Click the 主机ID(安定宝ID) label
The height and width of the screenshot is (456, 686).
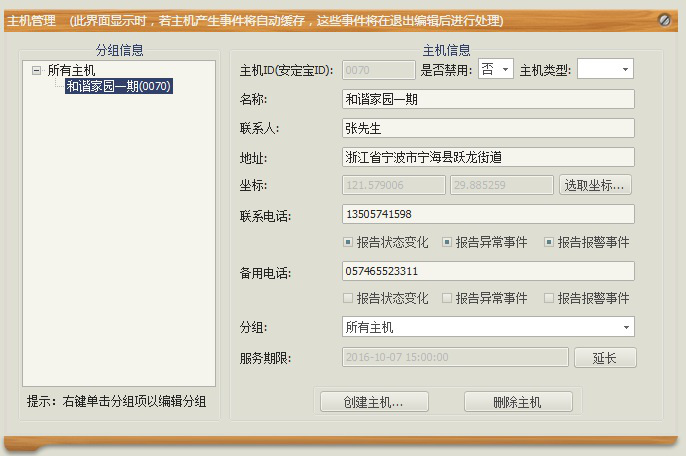point(286,70)
